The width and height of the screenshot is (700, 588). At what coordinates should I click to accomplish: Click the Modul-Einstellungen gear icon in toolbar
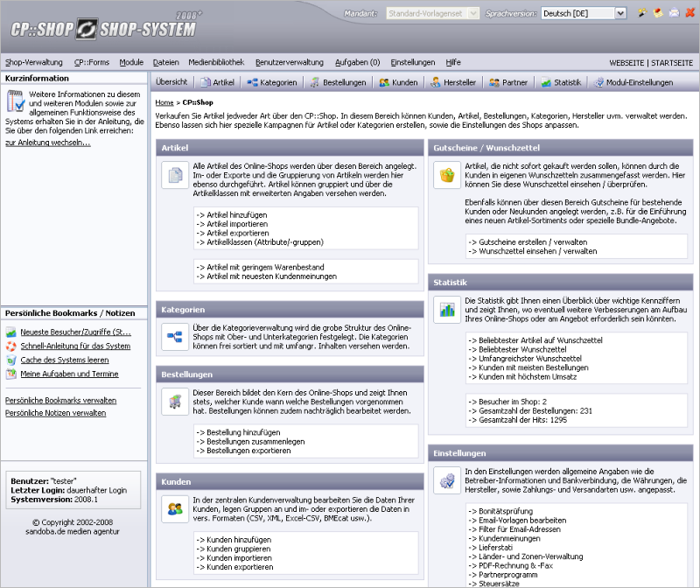coord(598,82)
